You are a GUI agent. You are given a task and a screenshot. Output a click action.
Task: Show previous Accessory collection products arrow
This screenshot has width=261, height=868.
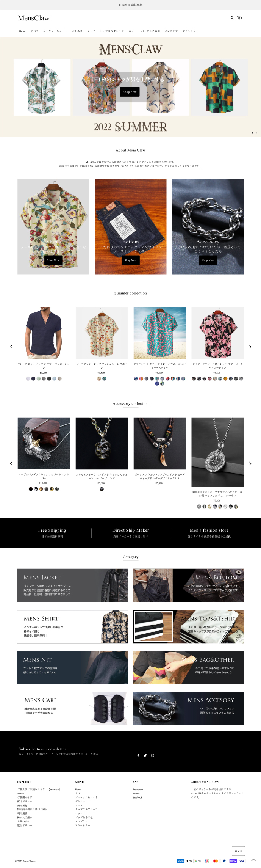[x=11, y=463]
